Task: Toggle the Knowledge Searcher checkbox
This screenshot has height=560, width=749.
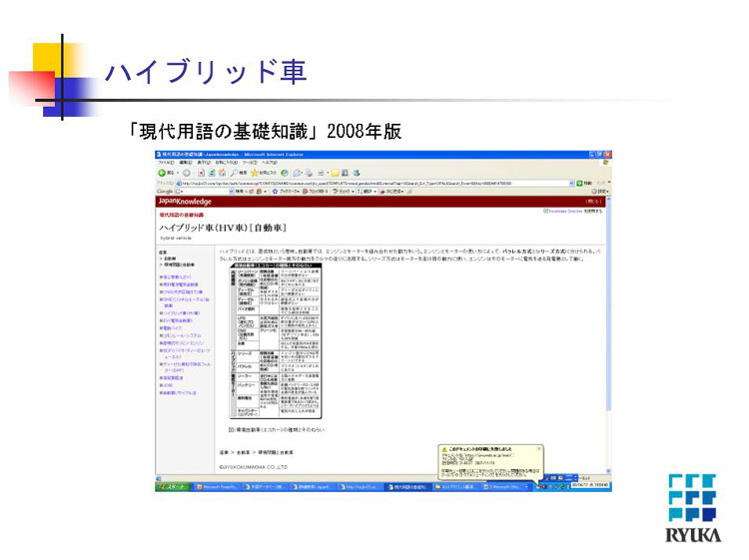Action: (546, 211)
